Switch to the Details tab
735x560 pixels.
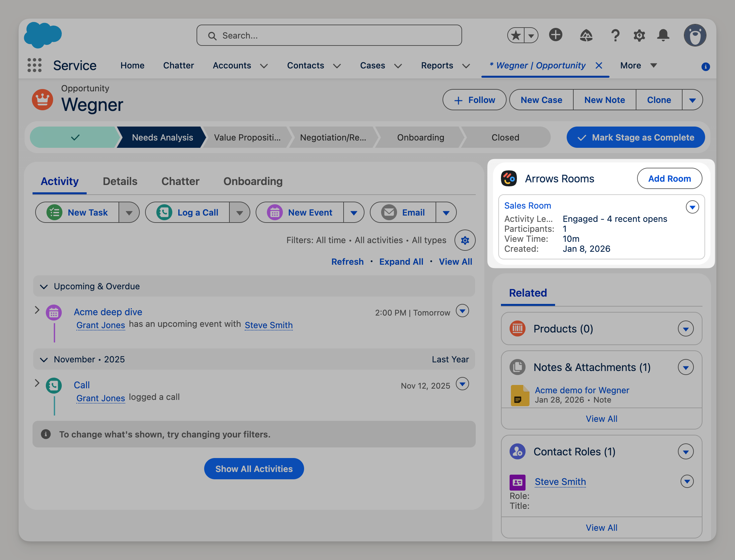point(120,181)
